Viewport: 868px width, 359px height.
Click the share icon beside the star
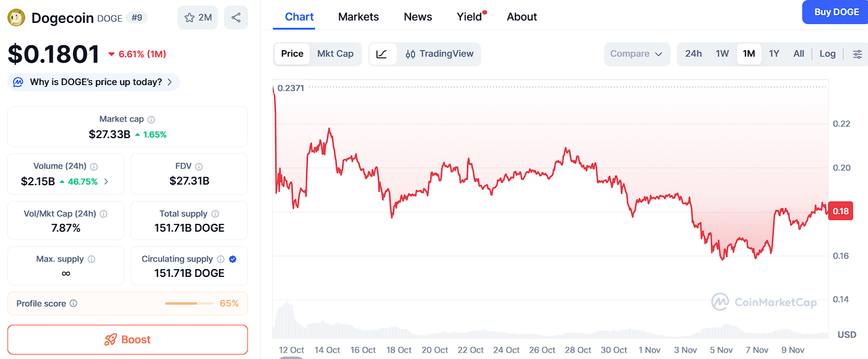tap(235, 17)
